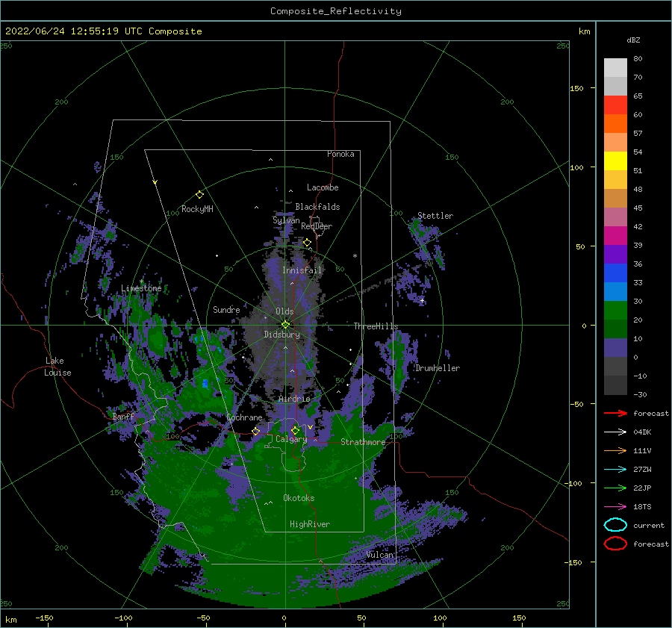The height and width of the screenshot is (628, 672).
Task: Click the Blackfalds town label
Action: (317, 207)
